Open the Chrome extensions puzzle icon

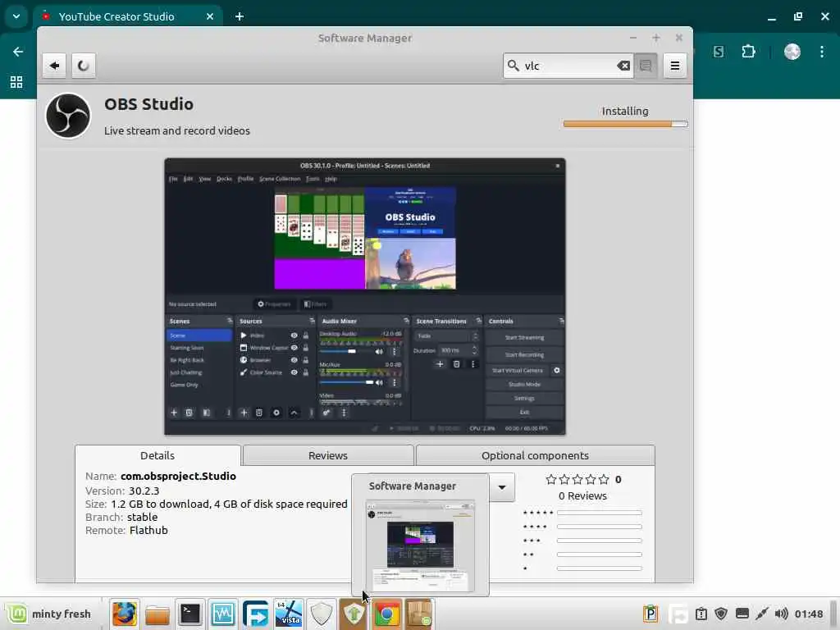pyautogui.click(x=748, y=52)
